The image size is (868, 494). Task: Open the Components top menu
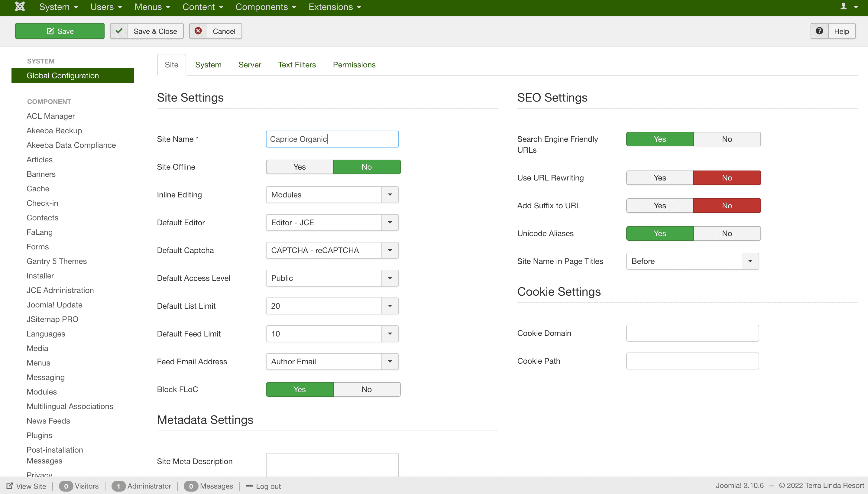pyautogui.click(x=266, y=7)
